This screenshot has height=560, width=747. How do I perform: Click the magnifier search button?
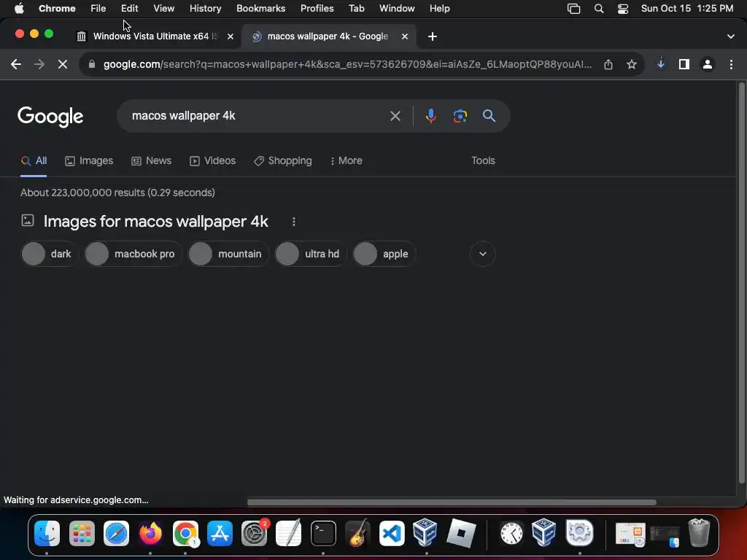pyautogui.click(x=489, y=116)
